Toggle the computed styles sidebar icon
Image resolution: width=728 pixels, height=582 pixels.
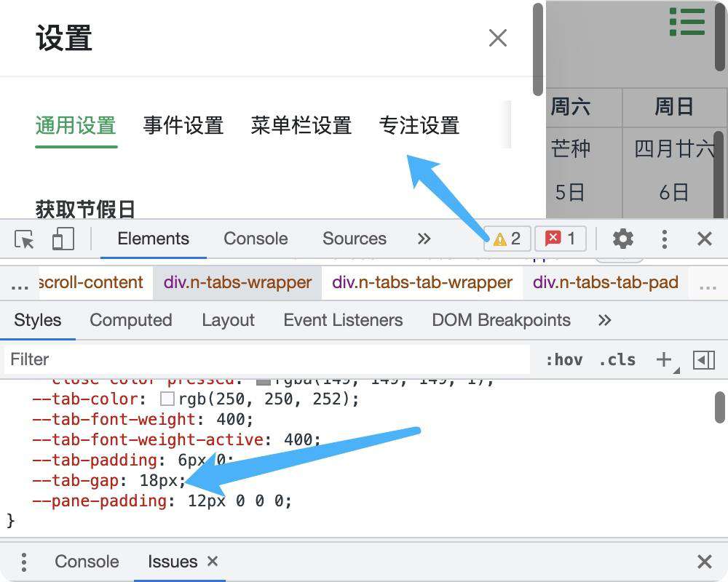[x=703, y=360]
